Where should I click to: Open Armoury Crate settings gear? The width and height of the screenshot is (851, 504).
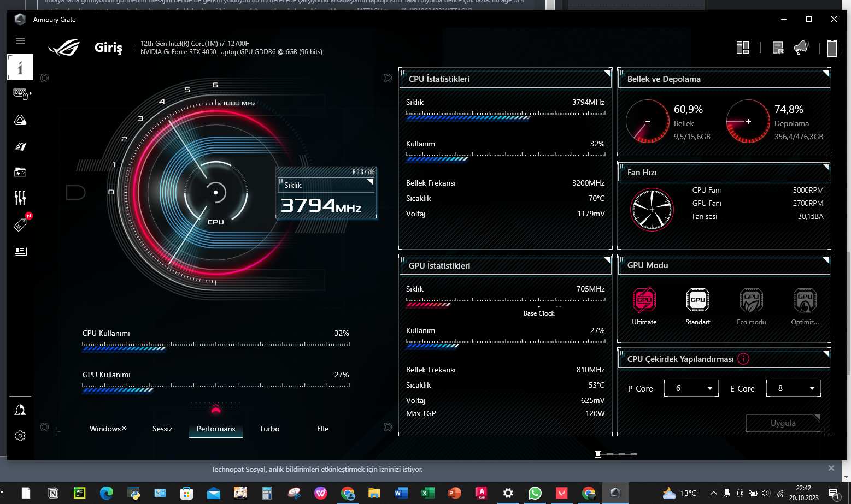coord(20,436)
